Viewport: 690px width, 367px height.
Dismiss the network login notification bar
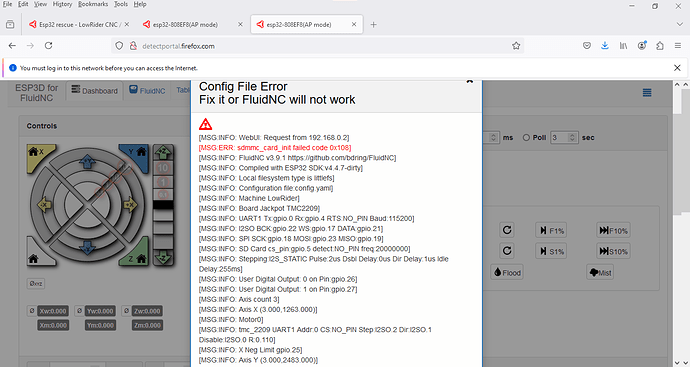677,68
